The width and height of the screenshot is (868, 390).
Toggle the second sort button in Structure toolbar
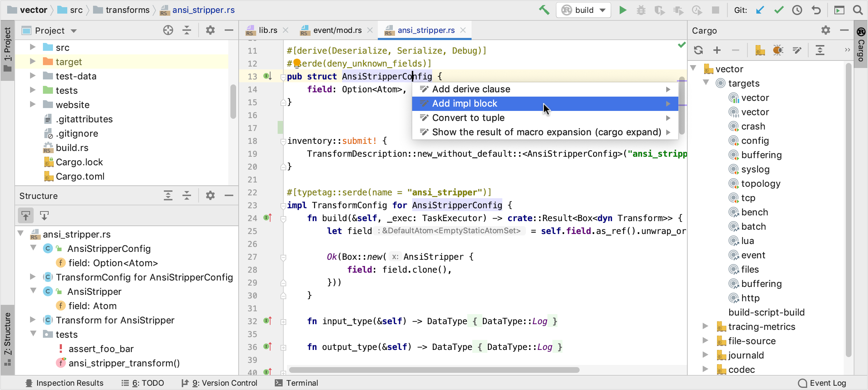pyautogui.click(x=44, y=216)
